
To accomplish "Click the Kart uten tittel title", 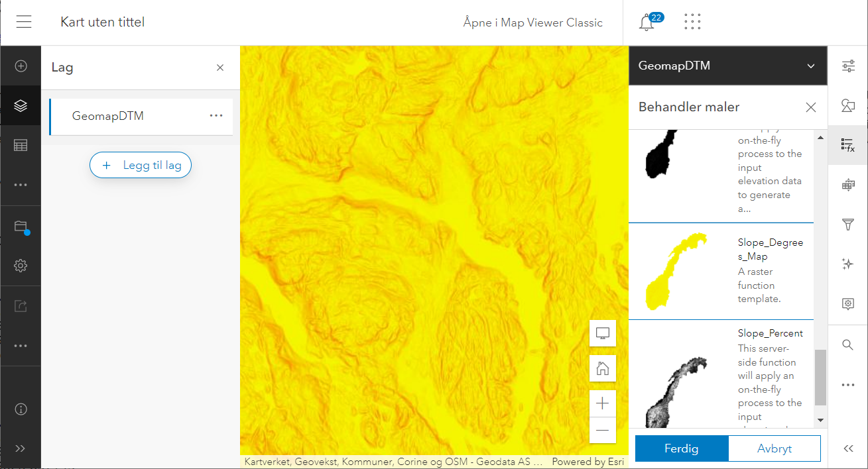I will (102, 23).
